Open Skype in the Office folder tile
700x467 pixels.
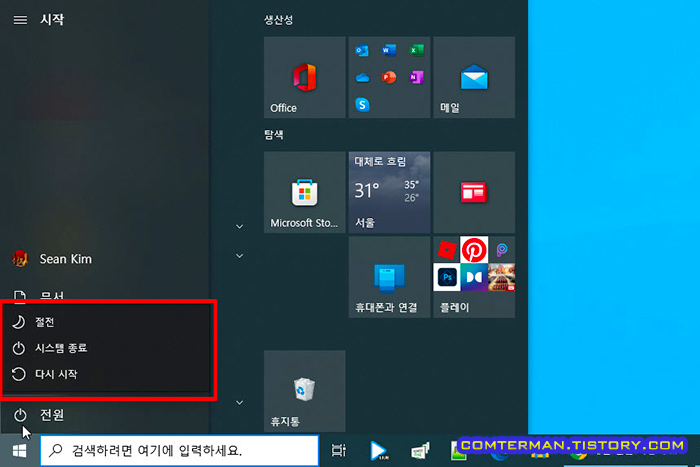point(362,105)
